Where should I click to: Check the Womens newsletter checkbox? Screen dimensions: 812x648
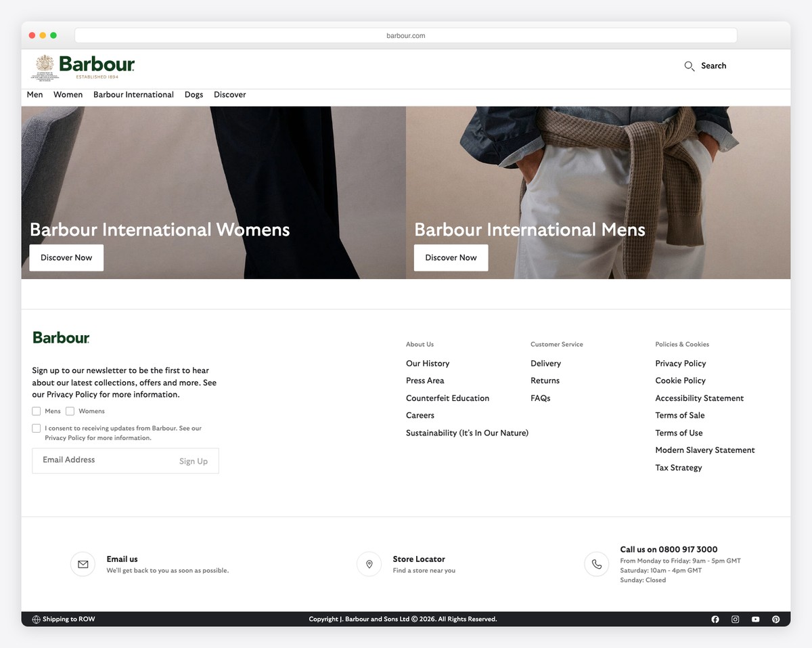coord(70,411)
